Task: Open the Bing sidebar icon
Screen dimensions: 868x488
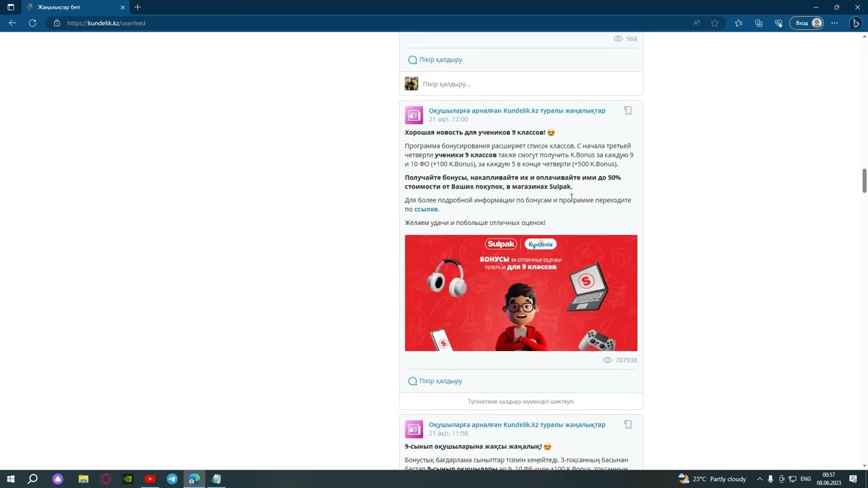Action: click(856, 23)
